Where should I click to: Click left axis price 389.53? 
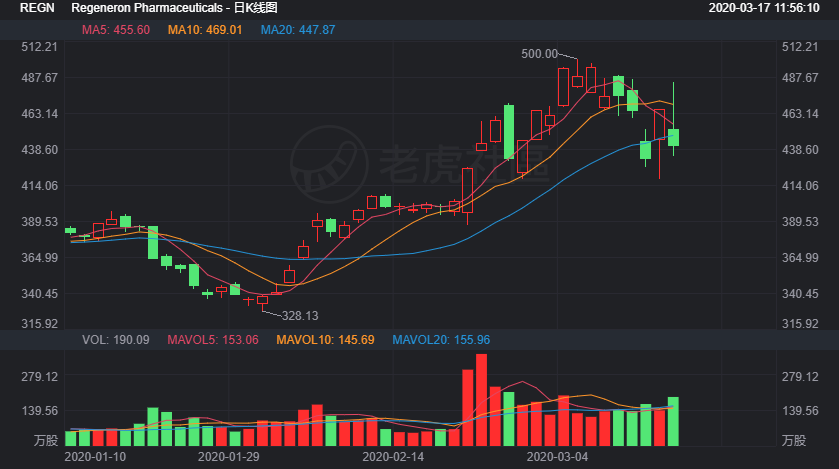click(x=40, y=222)
